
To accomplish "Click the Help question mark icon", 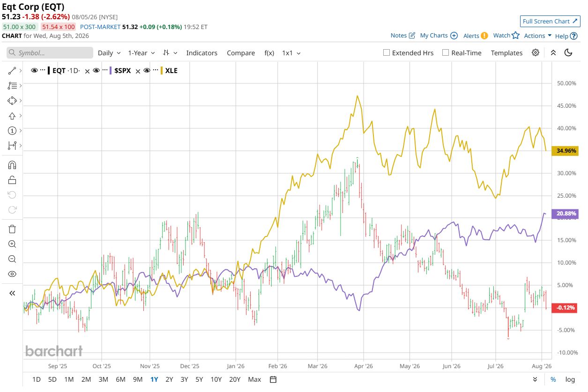I will click(x=573, y=36).
